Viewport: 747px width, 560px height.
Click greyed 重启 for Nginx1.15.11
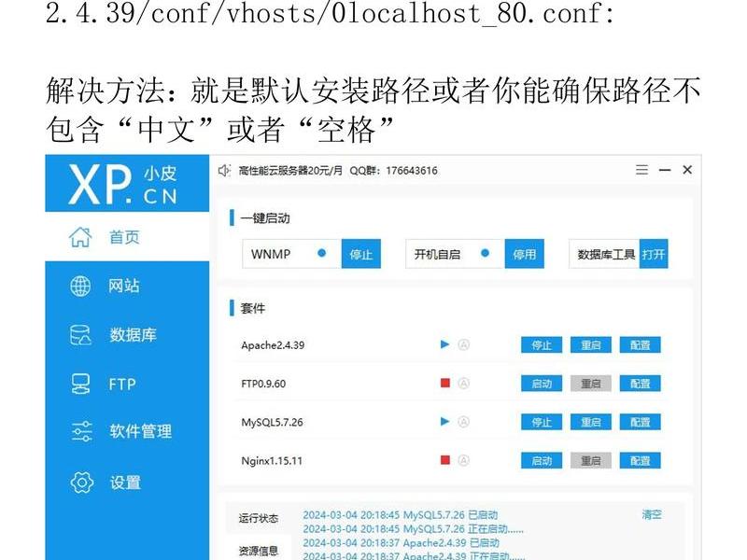coord(591,460)
